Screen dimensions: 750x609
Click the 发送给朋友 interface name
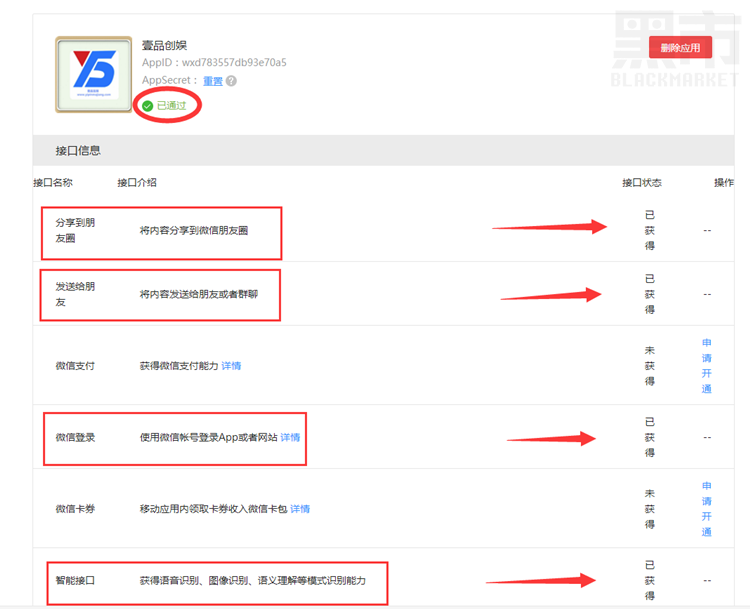click(75, 294)
